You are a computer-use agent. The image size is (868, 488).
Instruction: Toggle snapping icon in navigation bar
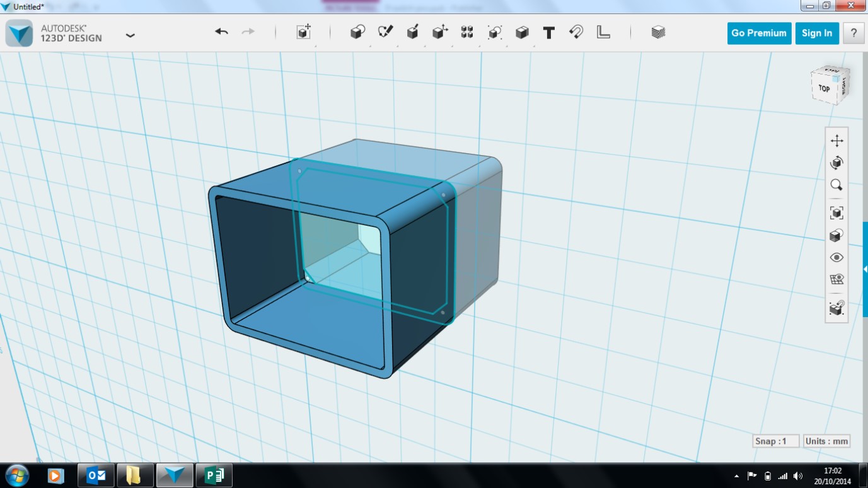click(836, 308)
